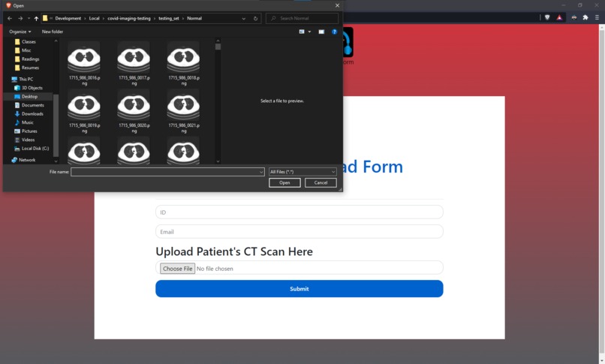This screenshot has height=364, width=605.
Task: Click the Search Normal field
Action: tap(302, 18)
